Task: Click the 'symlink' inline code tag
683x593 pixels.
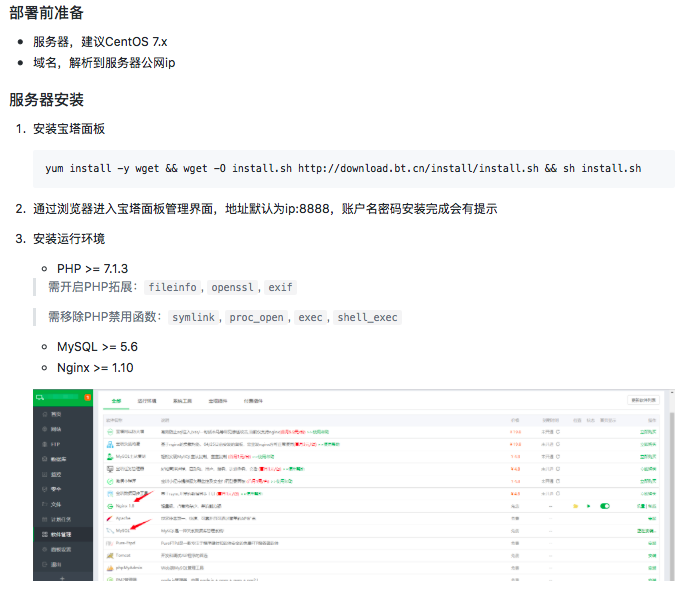Action: 193,317
